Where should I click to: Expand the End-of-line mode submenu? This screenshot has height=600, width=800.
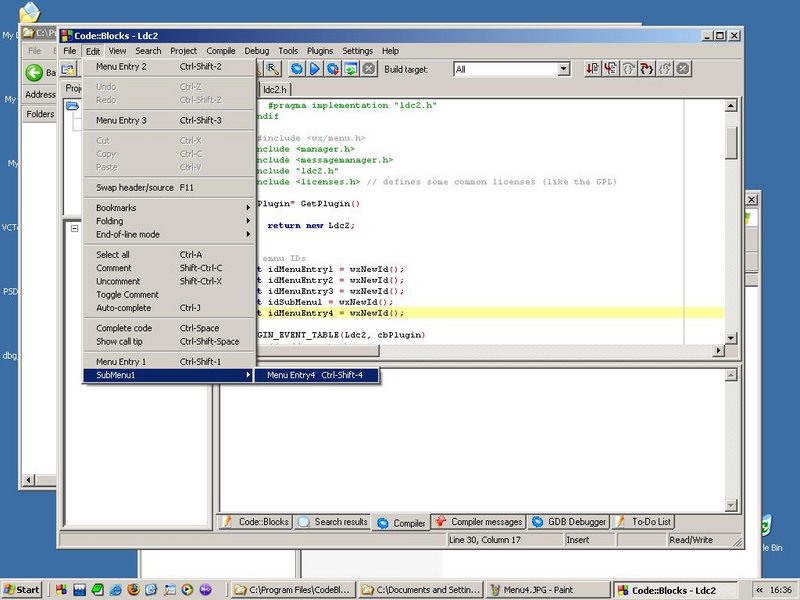[x=168, y=234]
